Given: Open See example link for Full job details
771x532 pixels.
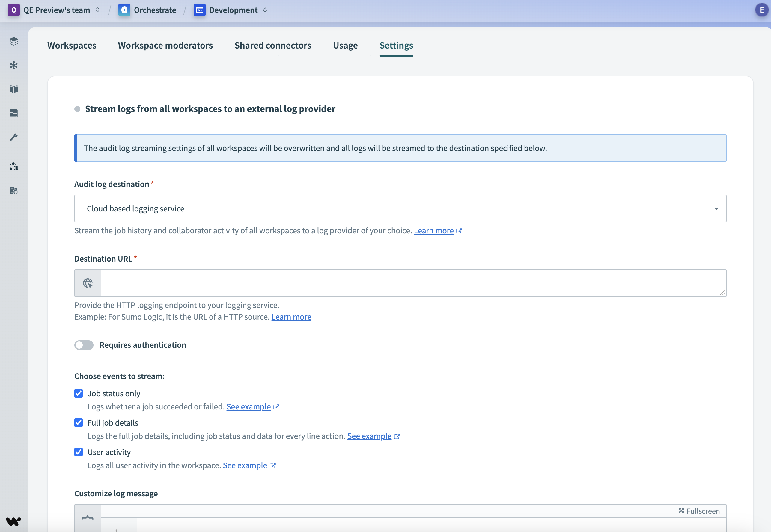Looking at the screenshot, I should pos(369,436).
